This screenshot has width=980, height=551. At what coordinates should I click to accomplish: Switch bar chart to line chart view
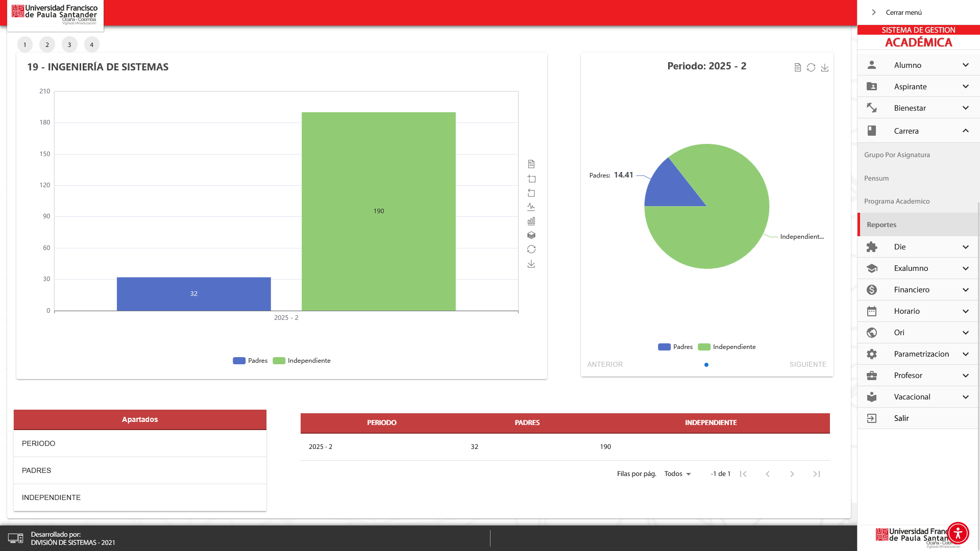point(531,207)
